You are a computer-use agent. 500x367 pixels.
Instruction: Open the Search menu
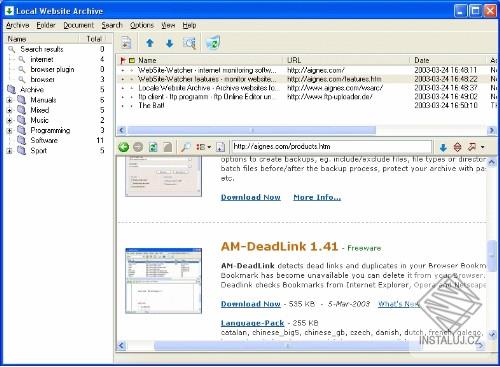[112, 25]
